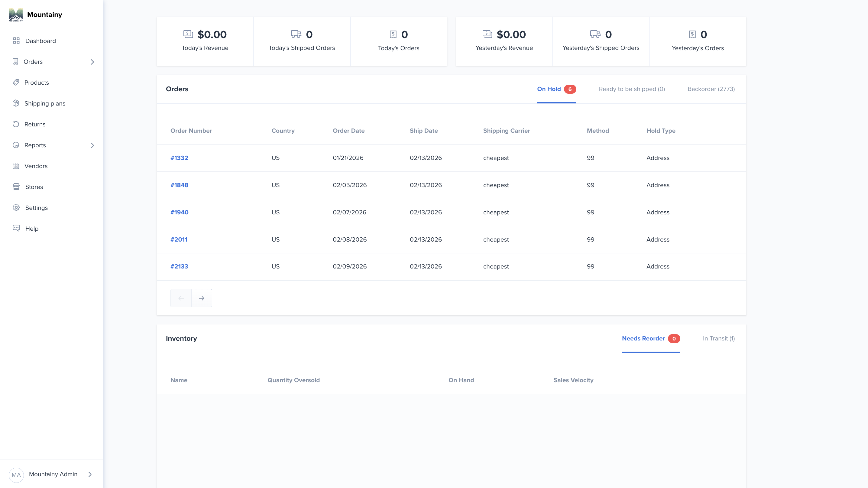Click the Orders receipt icon in sidebar

tap(15, 62)
